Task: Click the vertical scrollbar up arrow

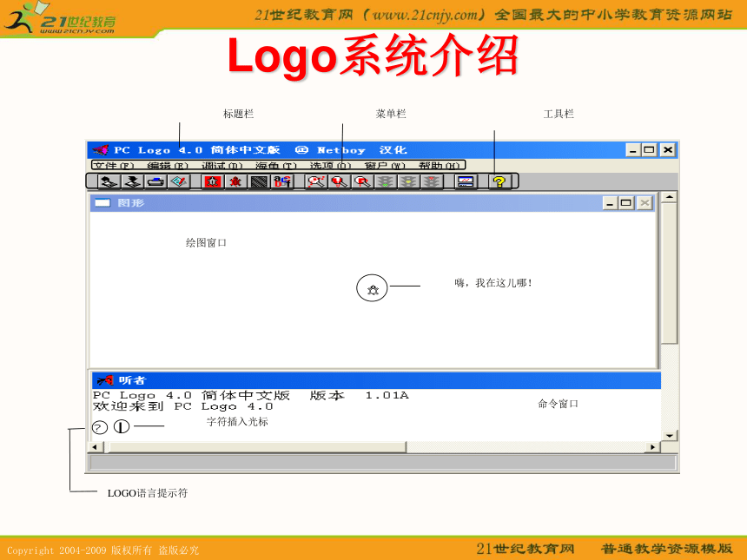Action: coord(670,197)
